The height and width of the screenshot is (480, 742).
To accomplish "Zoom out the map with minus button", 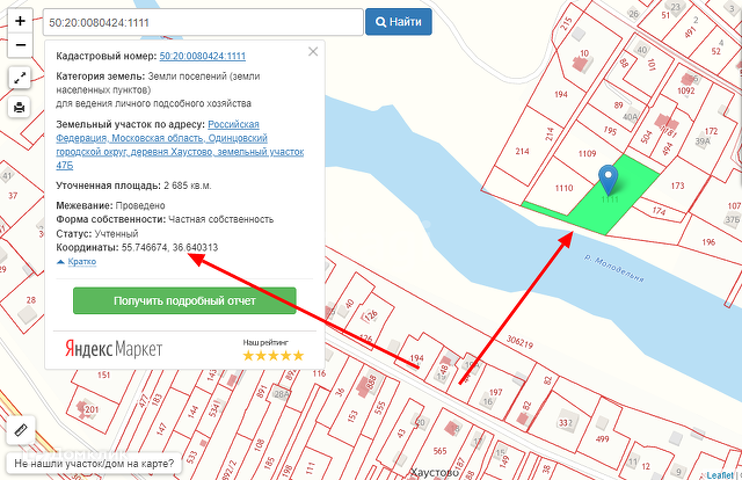I will (x=20, y=45).
